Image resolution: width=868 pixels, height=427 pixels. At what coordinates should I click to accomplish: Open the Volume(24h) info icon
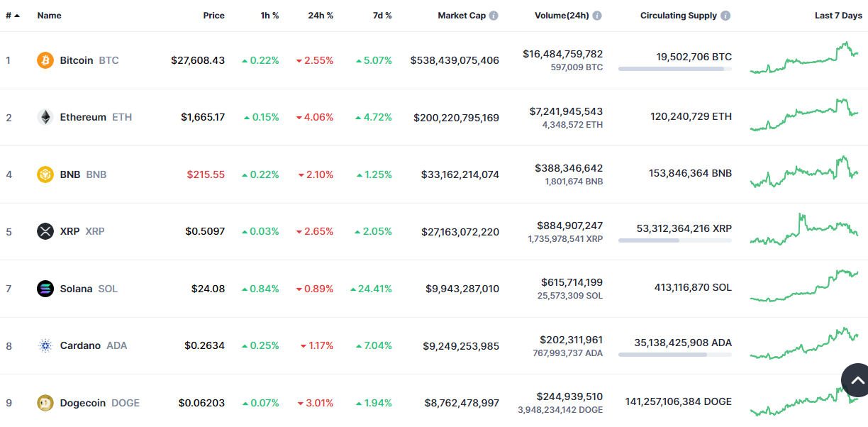[597, 16]
